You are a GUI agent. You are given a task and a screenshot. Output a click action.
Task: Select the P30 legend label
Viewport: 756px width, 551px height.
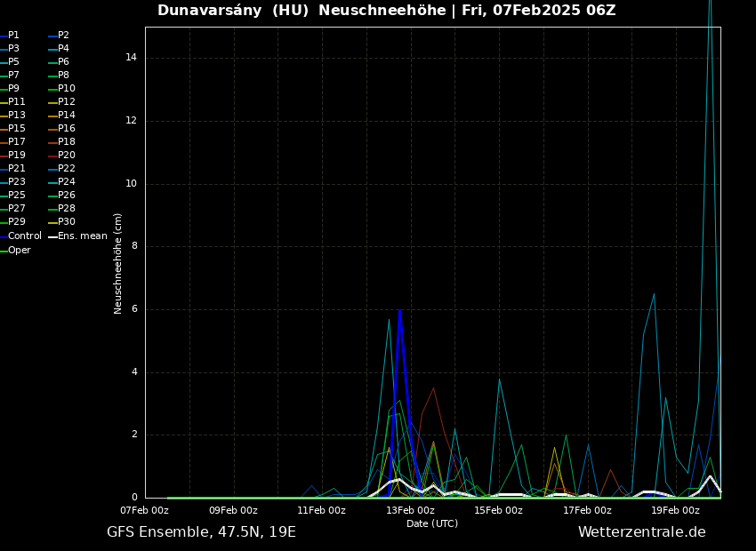click(66, 222)
